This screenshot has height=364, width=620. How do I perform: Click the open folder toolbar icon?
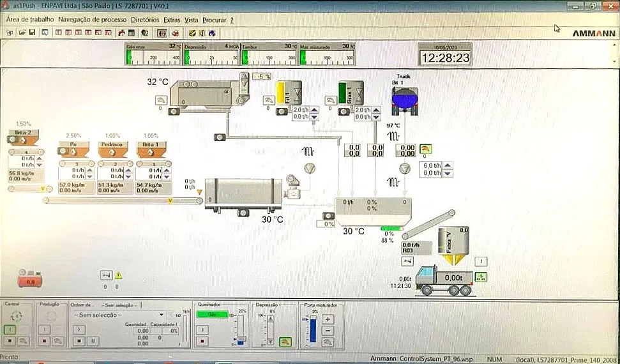[22, 33]
